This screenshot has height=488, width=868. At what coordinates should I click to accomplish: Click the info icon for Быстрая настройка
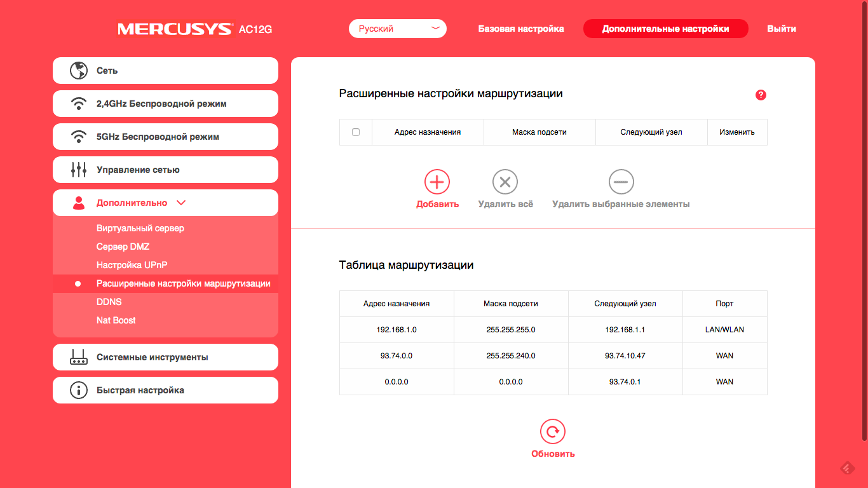pos(79,390)
